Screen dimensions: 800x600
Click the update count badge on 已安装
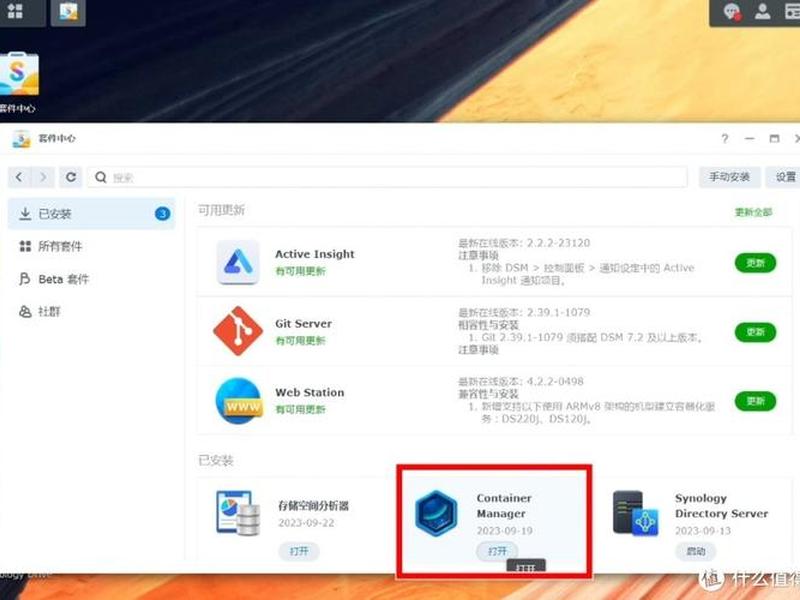(162, 214)
